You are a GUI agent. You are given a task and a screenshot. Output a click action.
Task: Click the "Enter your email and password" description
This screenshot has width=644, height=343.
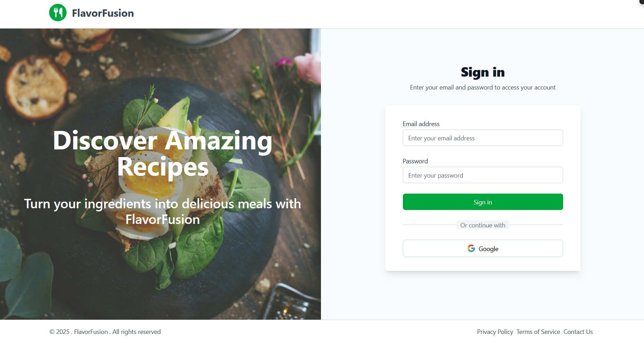483,87
